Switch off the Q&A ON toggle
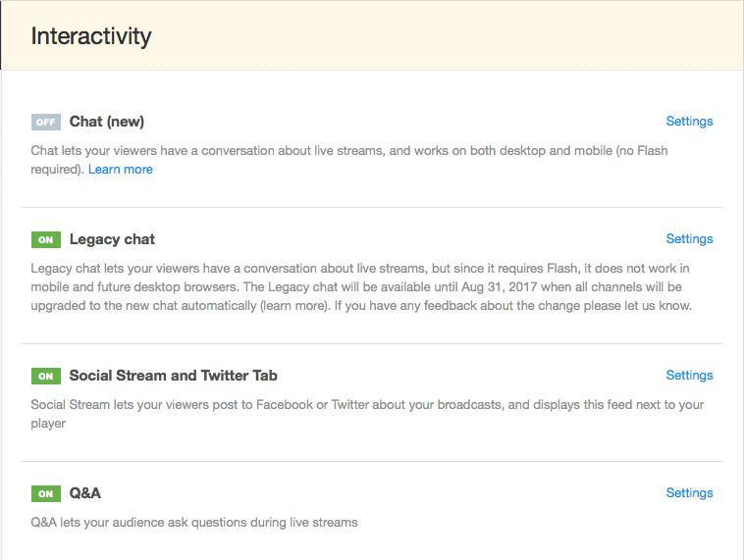The image size is (744, 560). [46, 493]
